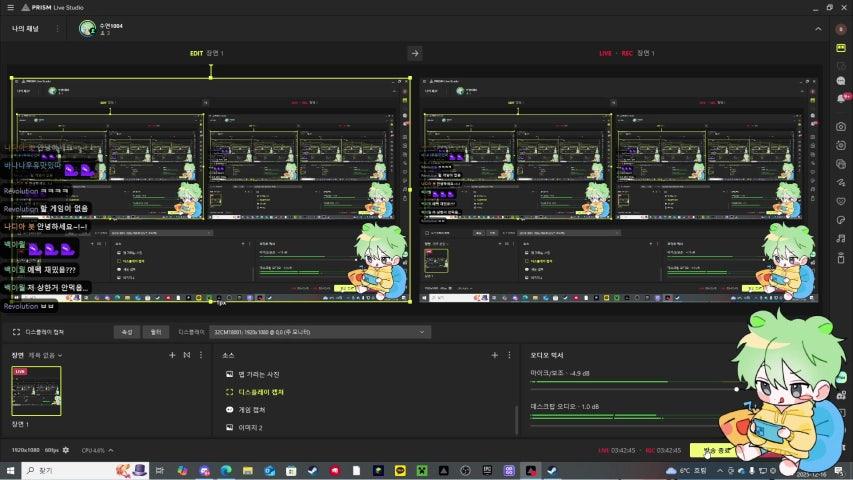
Task: Select the 장면 1 scene thumbnail
Action: (36, 391)
